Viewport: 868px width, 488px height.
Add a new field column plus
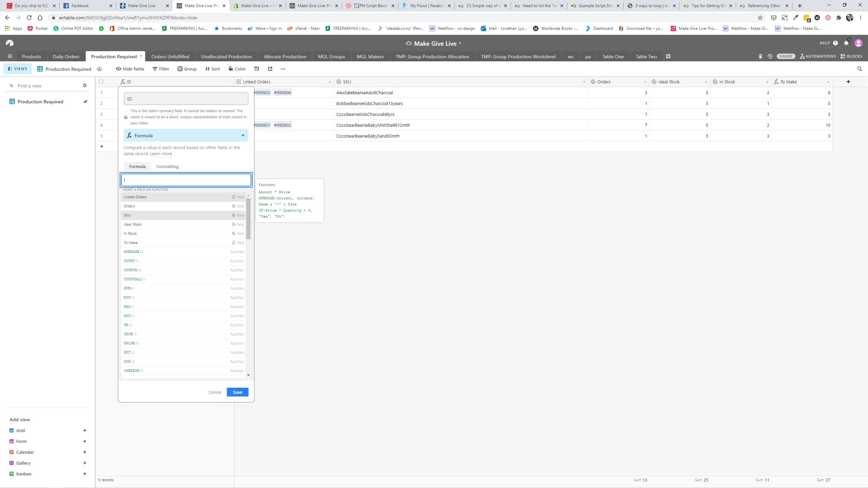pyautogui.click(x=848, y=82)
